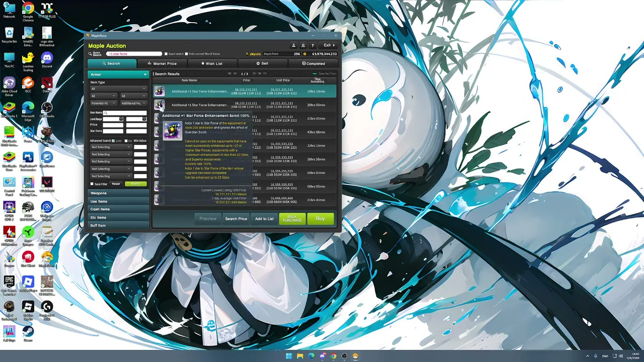
Task: Open the Potential All dropdown
Action: click(x=103, y=103)
